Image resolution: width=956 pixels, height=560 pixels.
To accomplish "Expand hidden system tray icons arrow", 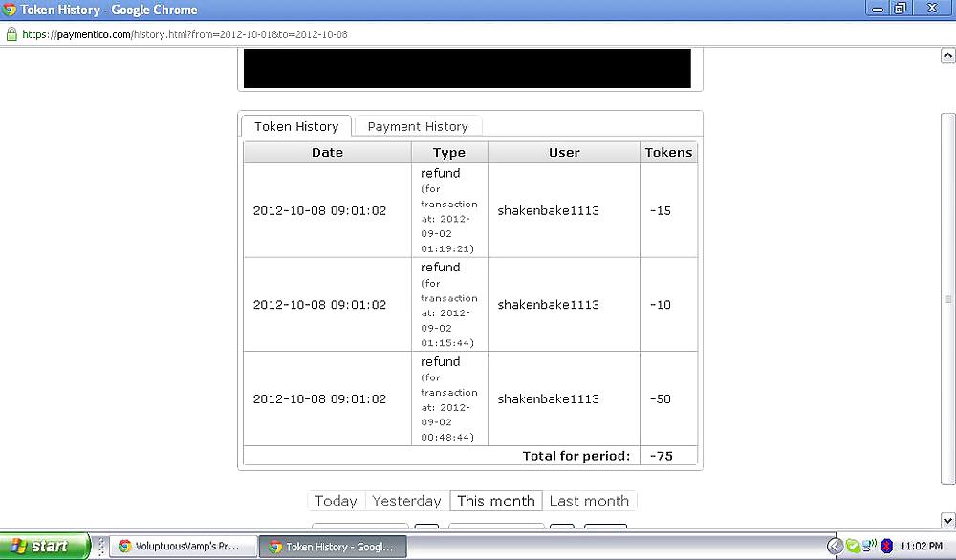I will pos(835,547).
